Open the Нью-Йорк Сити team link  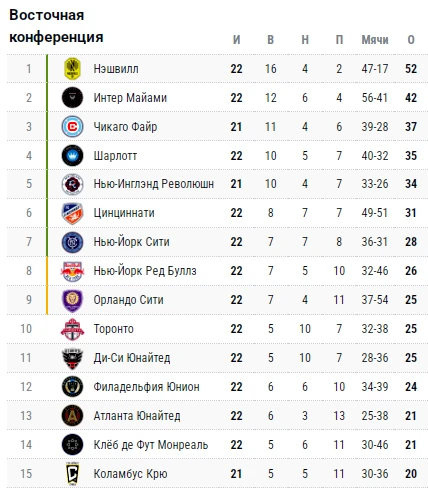131,242
